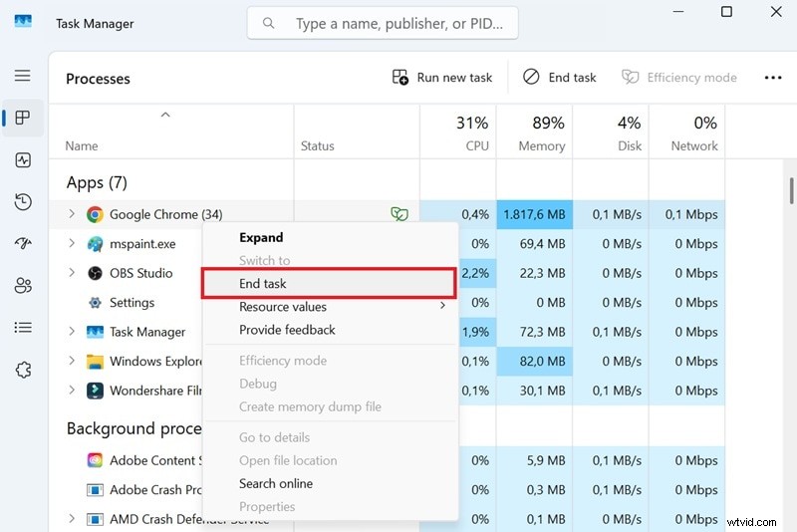Open the three-dot more options menu
This screenshot has width=797, height=532.
[772, 78]
